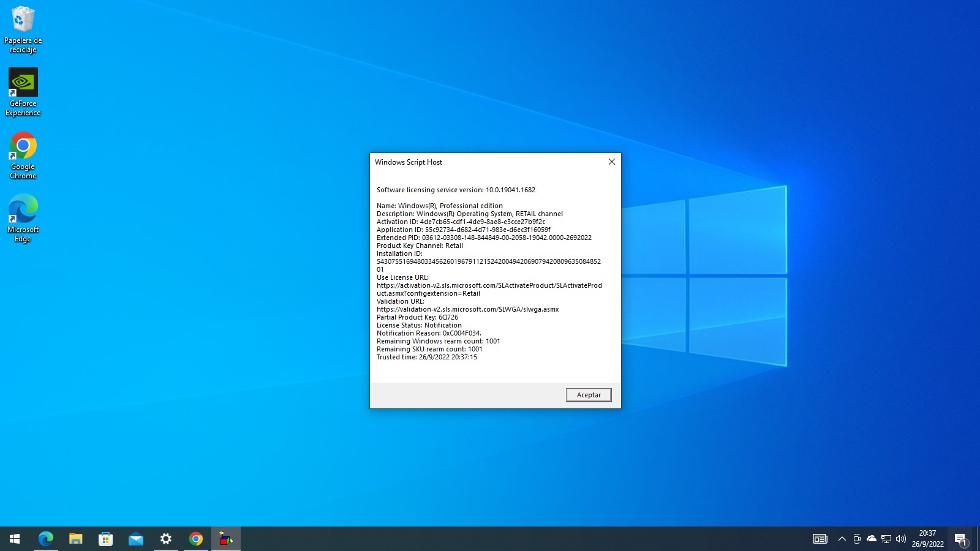Image resolution: width=980 pixels, height=551 pixels.
Task: Click the 'Remaining Windows rearm count: 1001' line
Action: pyautogui.click(x=438, y=341)
